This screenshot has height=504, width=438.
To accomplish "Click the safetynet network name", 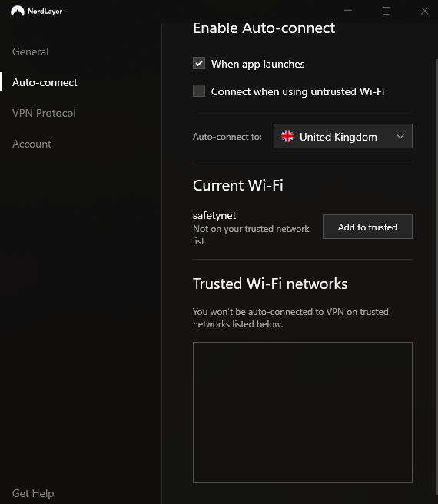I will (x=214, y=216).
